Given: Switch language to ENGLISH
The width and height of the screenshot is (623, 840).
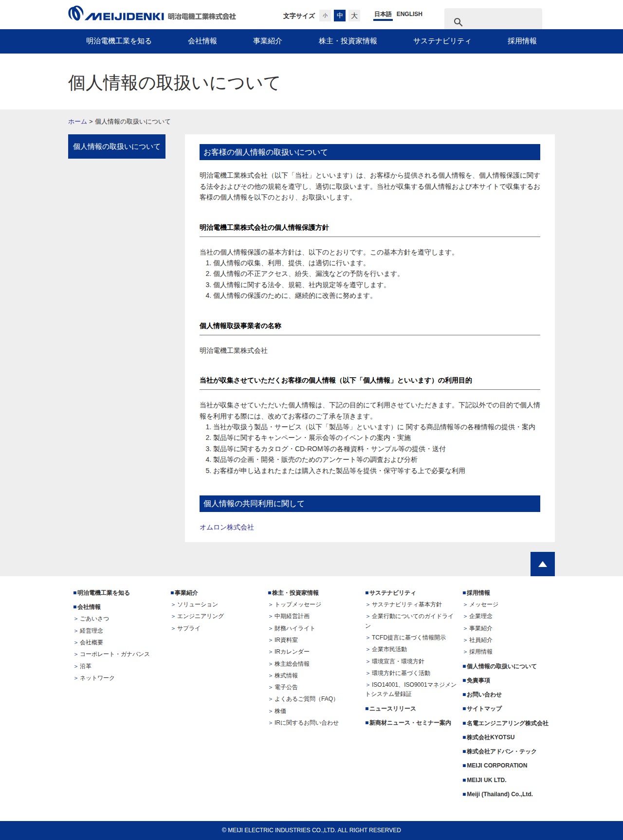Looking at the screenshot, I should [x=409, y=14].
